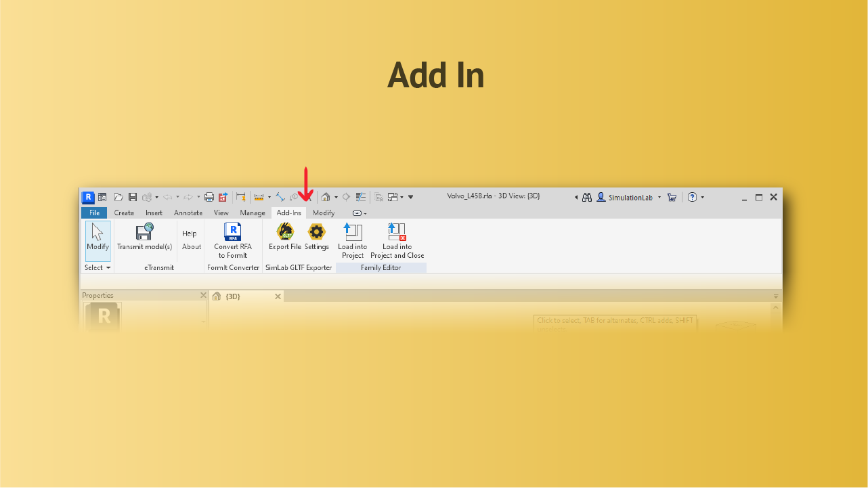The width and height of the screenshot is (868, 488).
Task: Click the Synchronize and Modify Settings icon
Action: pos(147,197)
